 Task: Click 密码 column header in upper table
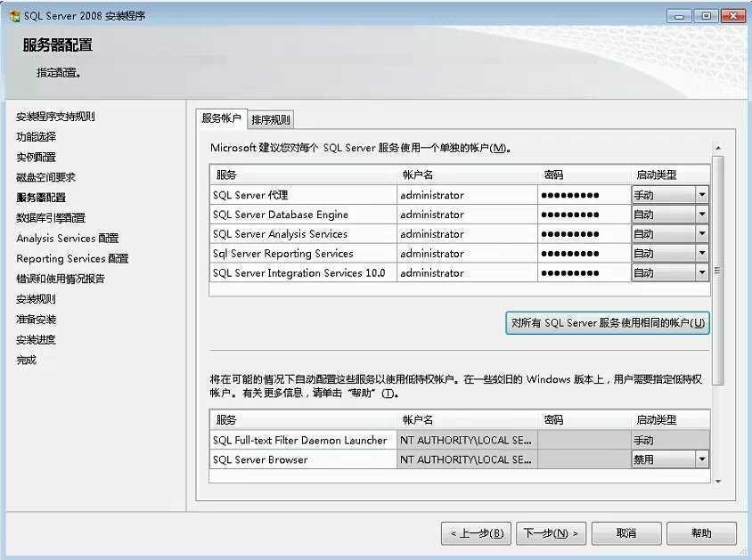[x=584, y=174]
